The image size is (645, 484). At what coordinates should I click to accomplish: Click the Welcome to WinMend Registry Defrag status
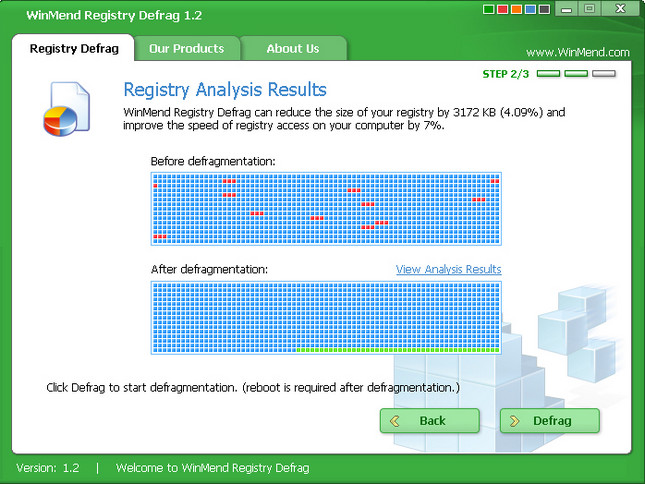[x=212, y=468]
